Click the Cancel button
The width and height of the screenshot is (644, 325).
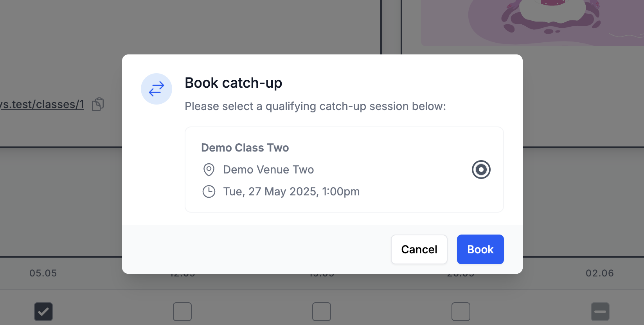419,249
